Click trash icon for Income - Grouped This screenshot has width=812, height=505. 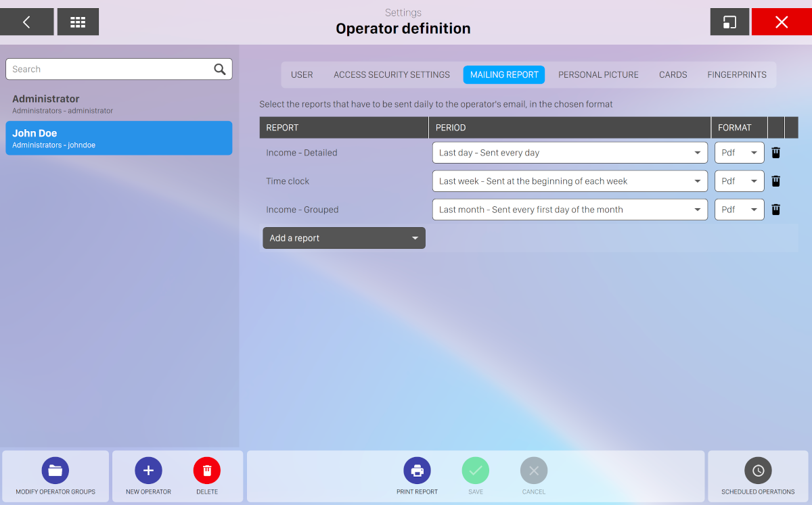click(x=775, y=210)
